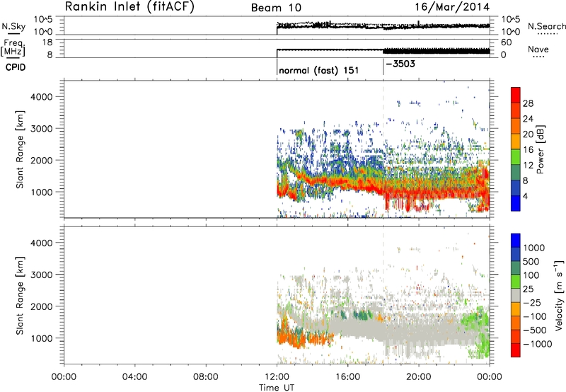
Task: Click the 18 label on frequency axis
Action: tap(47, 42)
